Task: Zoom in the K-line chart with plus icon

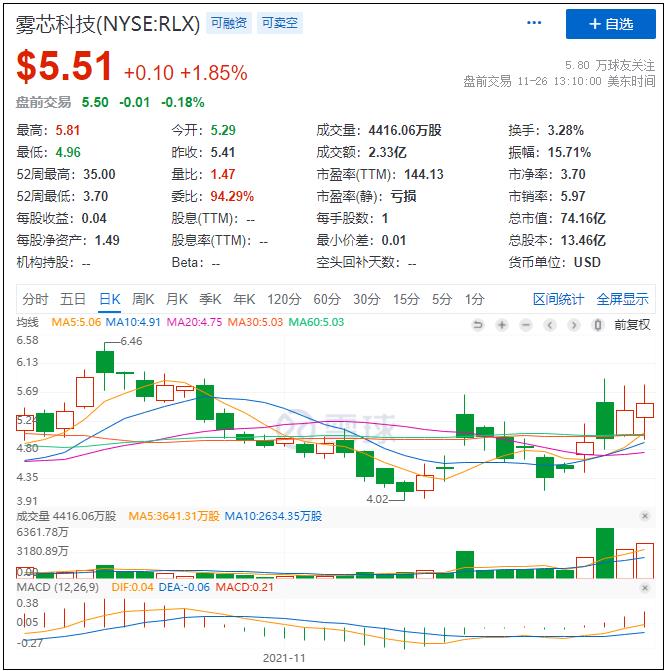Action: (x=502, y=325)
